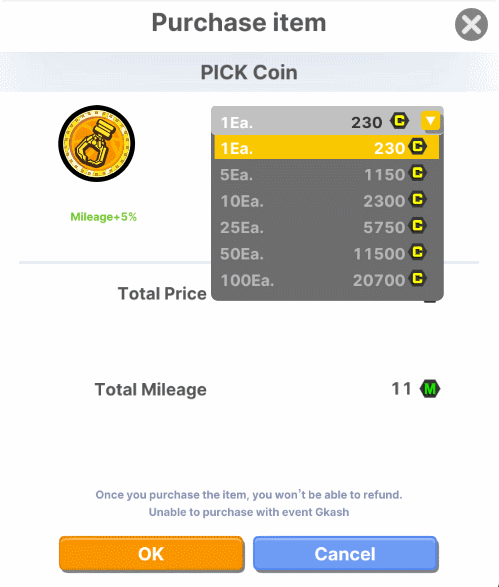The image size is (499, 587).
Task: Click the coin icon beside 5750
Action: pyautogui.click(x=417, y=226)
